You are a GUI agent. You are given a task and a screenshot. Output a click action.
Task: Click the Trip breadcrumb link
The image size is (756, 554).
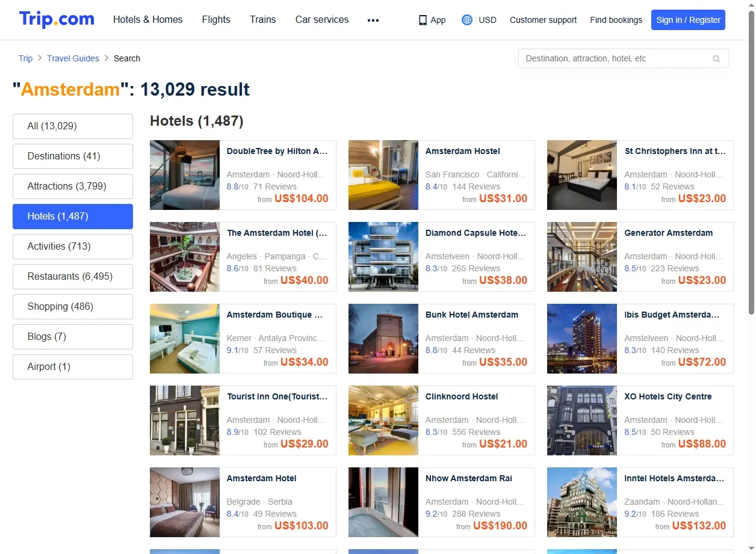(x=25, y=58)
